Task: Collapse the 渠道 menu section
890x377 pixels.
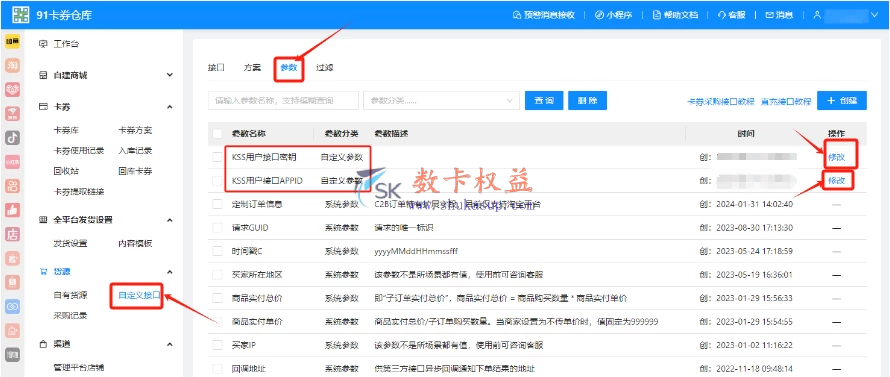Action: click(170, 344)
